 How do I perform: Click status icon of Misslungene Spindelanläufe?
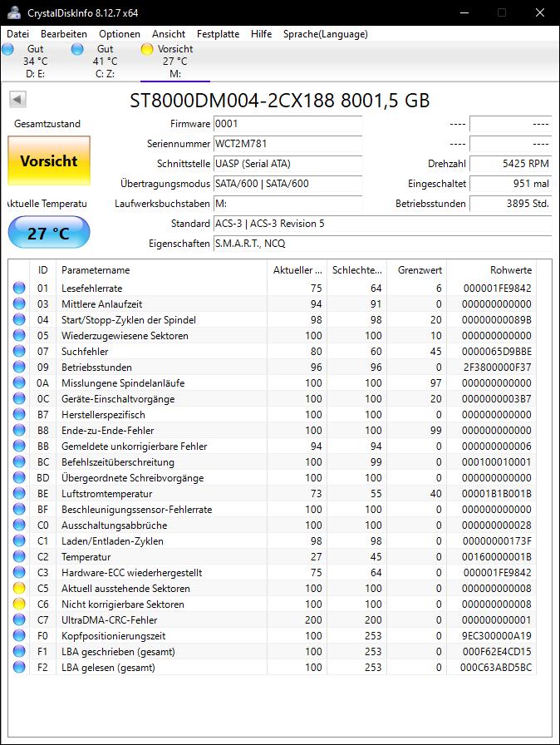point(19,382)
